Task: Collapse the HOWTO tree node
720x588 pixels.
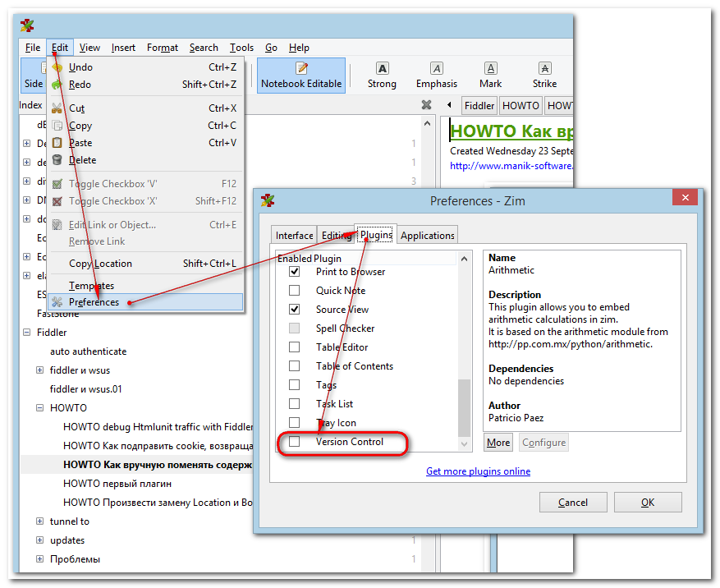Action: pos(40,408)
